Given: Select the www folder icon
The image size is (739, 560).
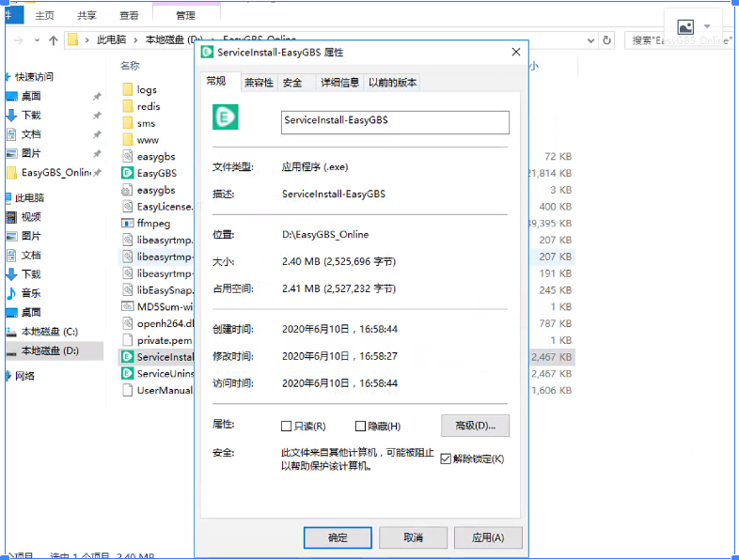Looking at the screenshot, I should [127, 140].
